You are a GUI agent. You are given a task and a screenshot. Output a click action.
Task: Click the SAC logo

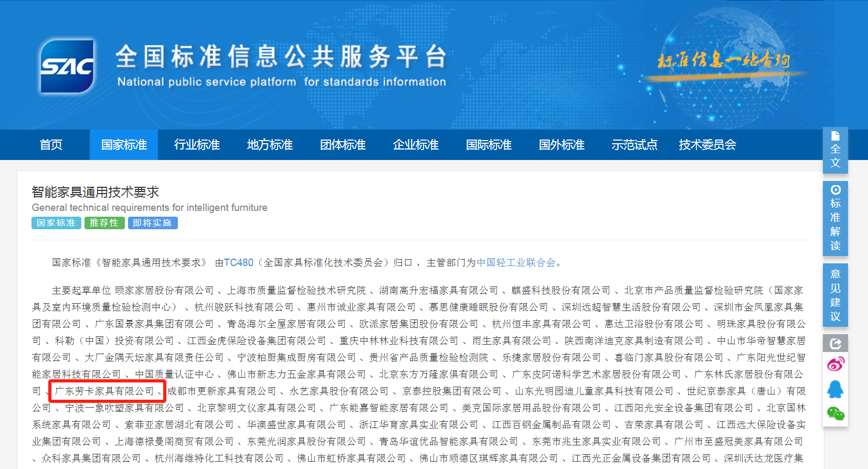pos(67,67)
